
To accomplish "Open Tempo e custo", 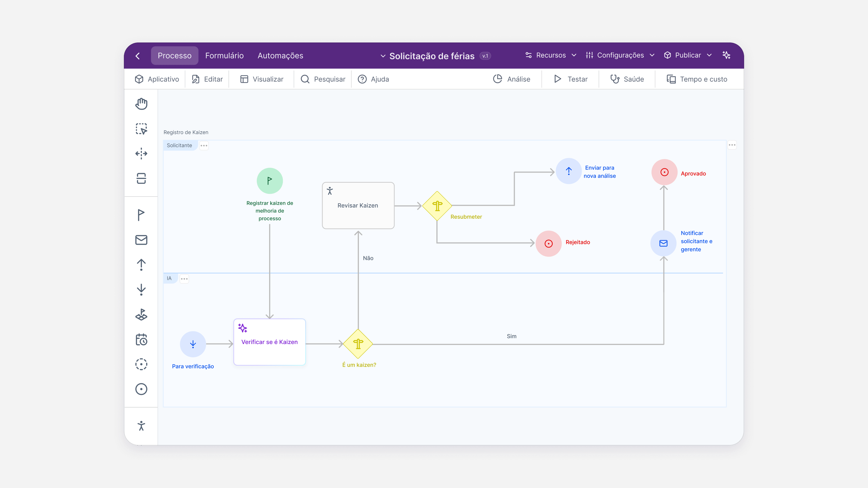I will pos(697,79).
